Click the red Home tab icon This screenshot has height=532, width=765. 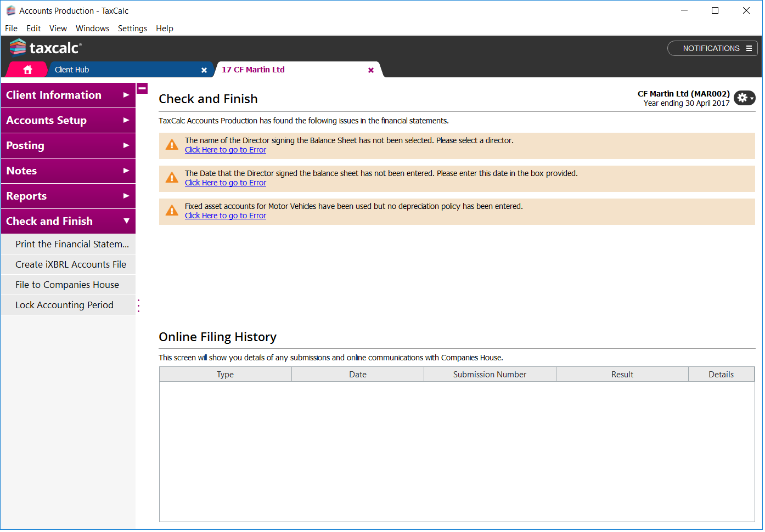pyautogui.click(x=27, y=70)
